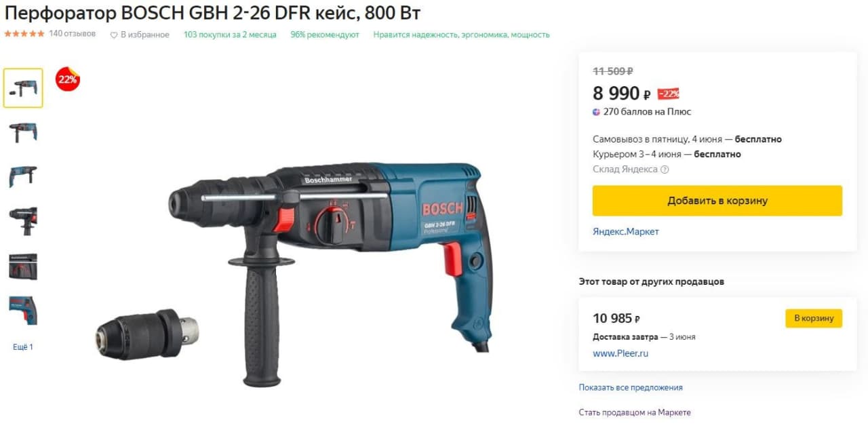This screenshot has height=434, width=868.
Task: Select the fifth case thumbnail
Action: click(x=23, y=267)
